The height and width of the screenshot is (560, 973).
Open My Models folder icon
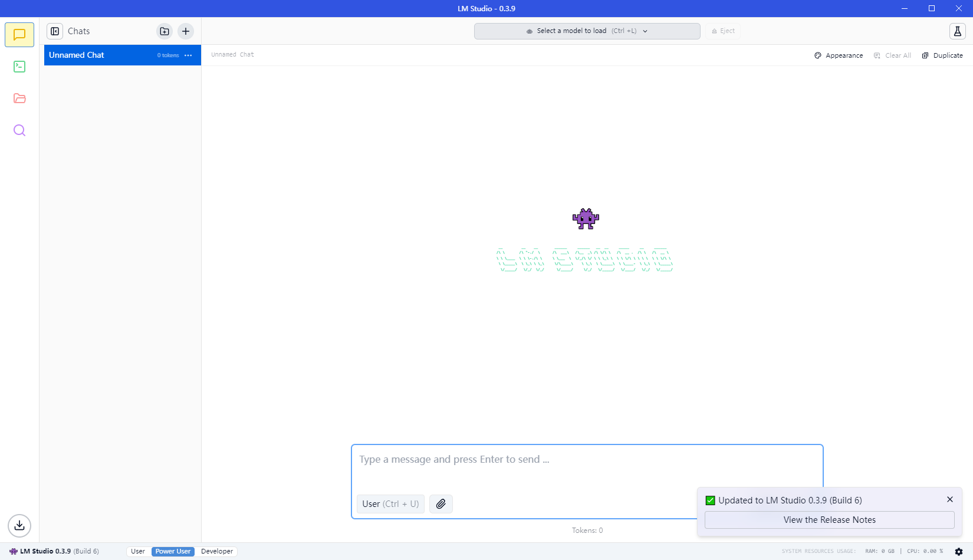click(x=19, y=98)
